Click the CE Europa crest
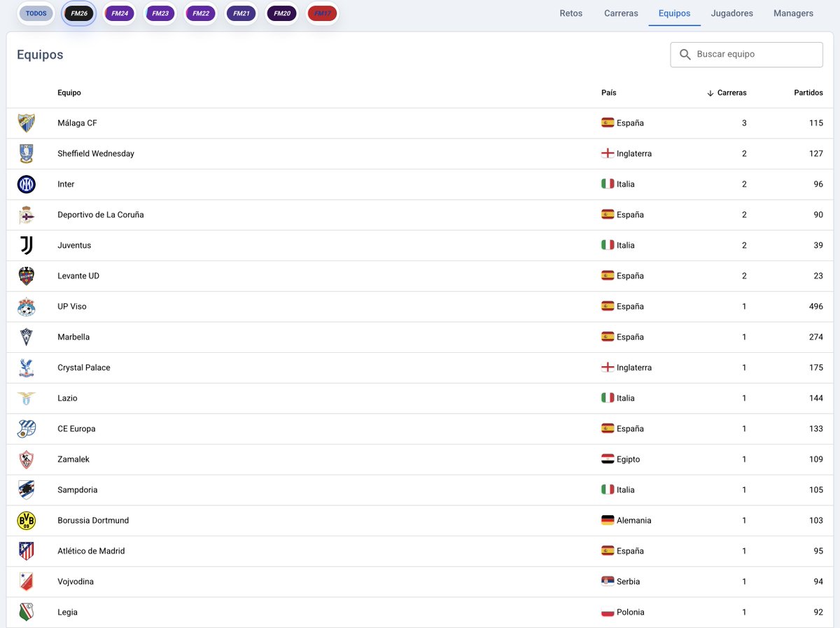 click(x=27, y=429)
